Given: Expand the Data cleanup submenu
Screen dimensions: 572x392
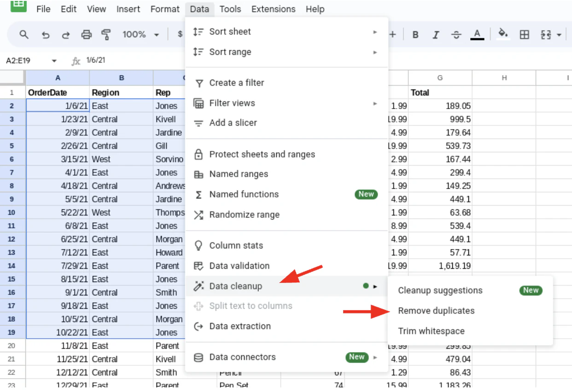Looking at the screenshot, I should pyautogui.click(x=286, y=286).
